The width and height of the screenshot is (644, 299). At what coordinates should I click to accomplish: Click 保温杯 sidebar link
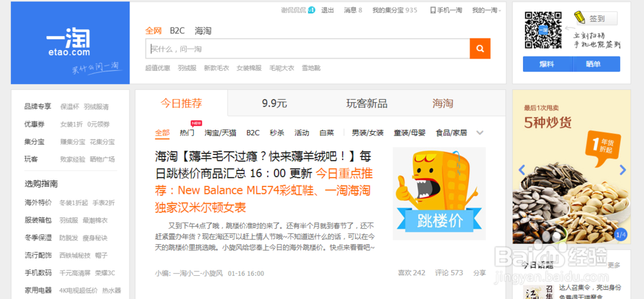[70, 107]
